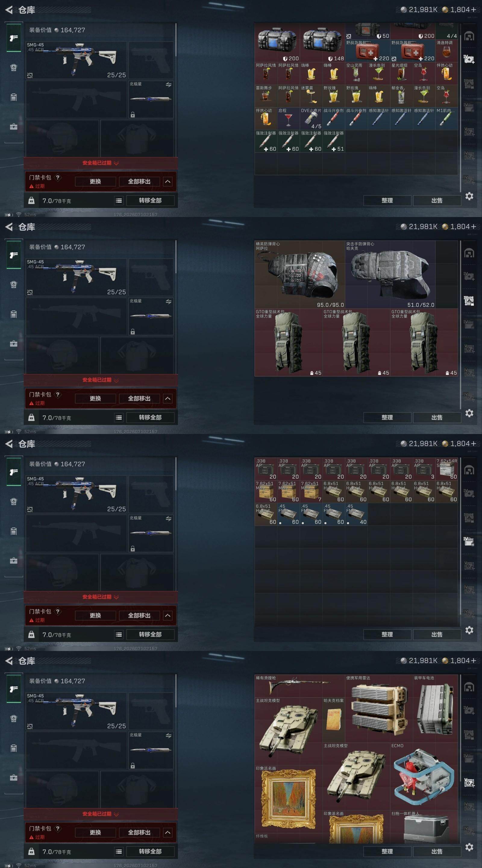Viewport: 482px width, 868px height.
Task: Select the .45 FMJ stack of 40
Action: click(x=356, y=514)
